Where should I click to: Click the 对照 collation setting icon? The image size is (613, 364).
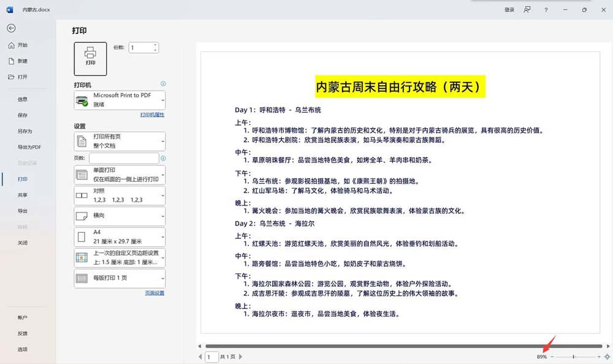click(x=82, y=195)
